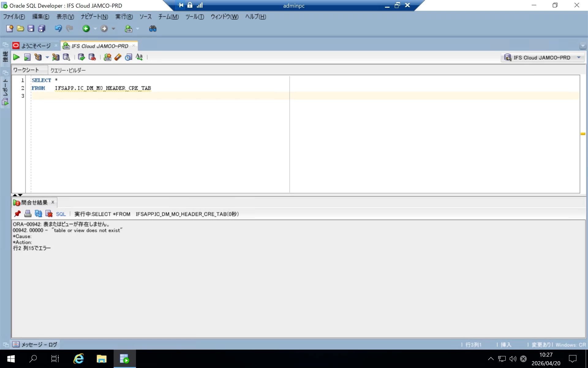Expand the back navigation history arrow
Image resolution: width=588 pixels, height=368 pixels.
click(95, 29)
